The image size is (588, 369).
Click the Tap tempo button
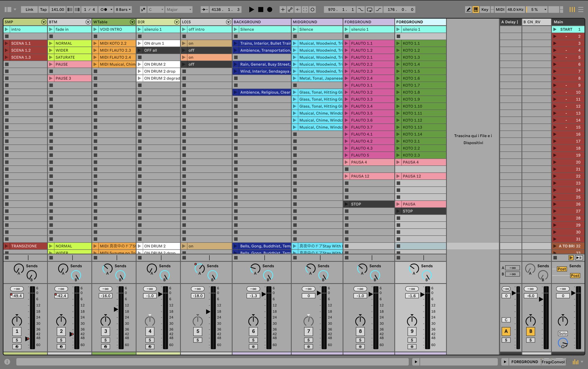(x=43, y=9)
